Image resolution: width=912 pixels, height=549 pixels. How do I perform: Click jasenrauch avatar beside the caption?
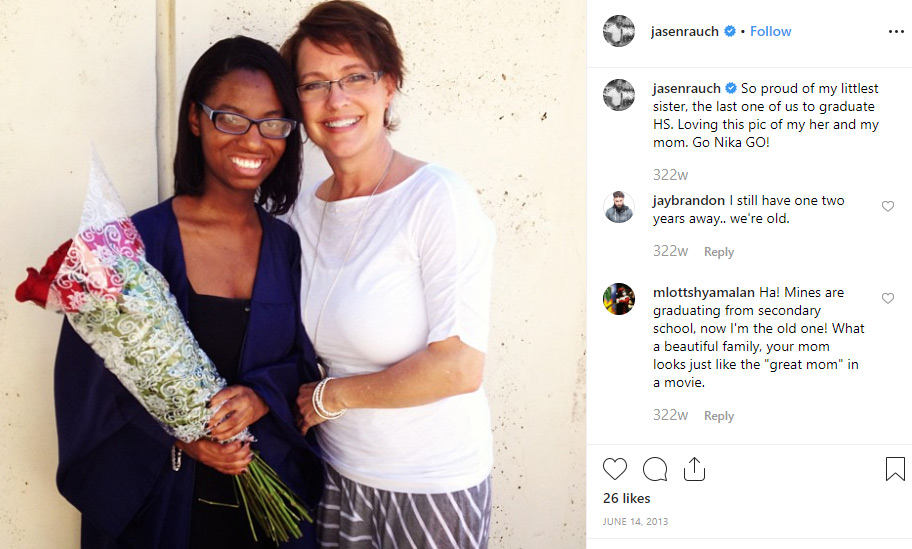coord(619,95)
